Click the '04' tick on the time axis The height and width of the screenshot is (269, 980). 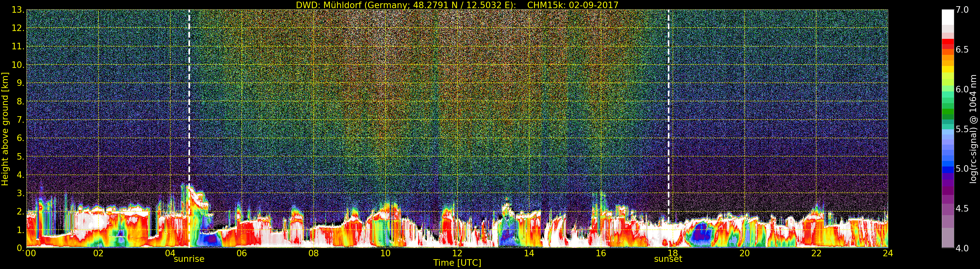click(170, 253)
